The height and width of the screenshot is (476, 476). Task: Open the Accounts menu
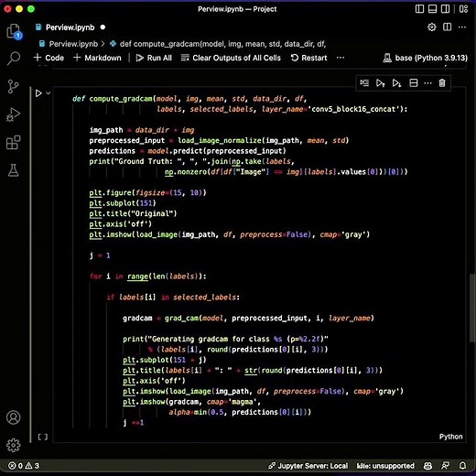click(13, 417)
